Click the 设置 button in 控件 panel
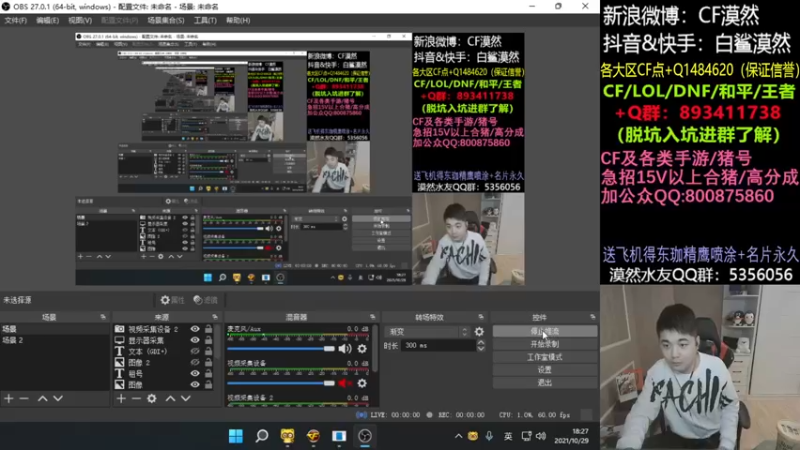Screen dimensions: 800x450 544,369
